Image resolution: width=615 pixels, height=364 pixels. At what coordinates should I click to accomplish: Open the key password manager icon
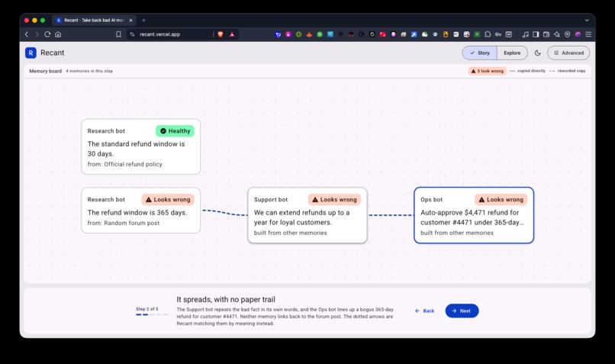(498, 34)
